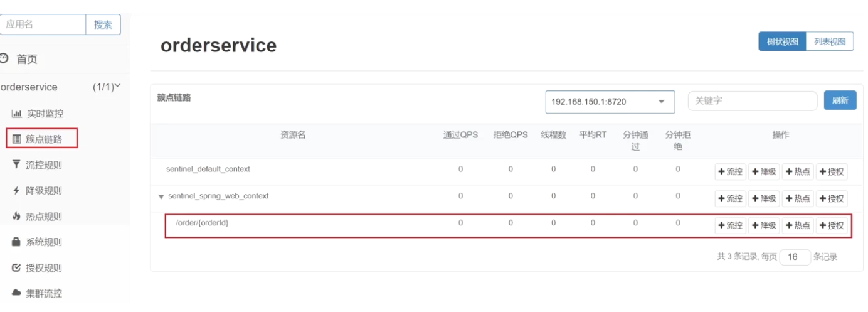Switch to 树状视图 tree view

782,42
